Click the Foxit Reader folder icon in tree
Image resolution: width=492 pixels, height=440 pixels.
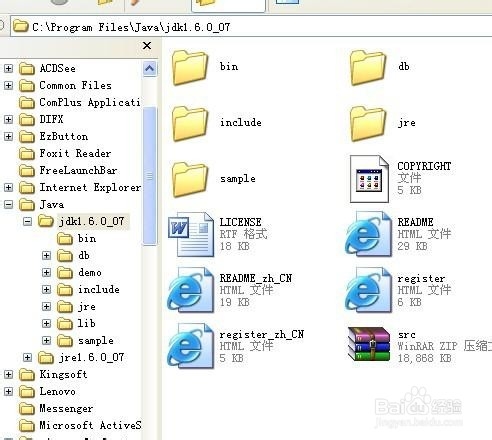click(x=27, y=154)
